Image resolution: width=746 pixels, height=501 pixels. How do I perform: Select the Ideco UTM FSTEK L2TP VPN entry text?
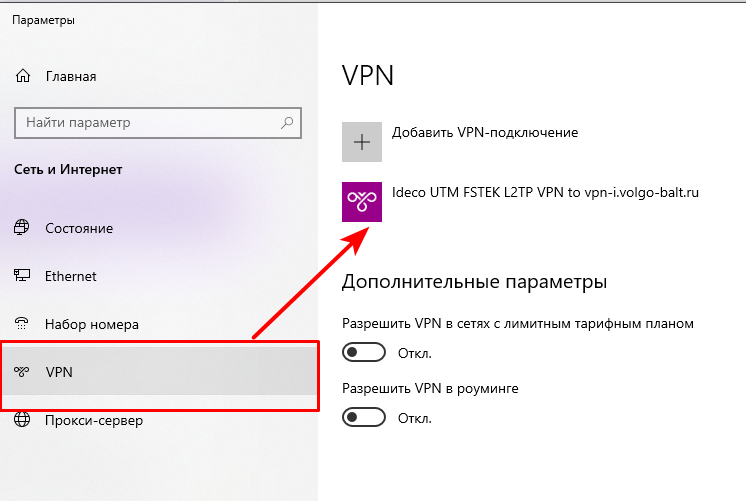(x=545, y=192)
